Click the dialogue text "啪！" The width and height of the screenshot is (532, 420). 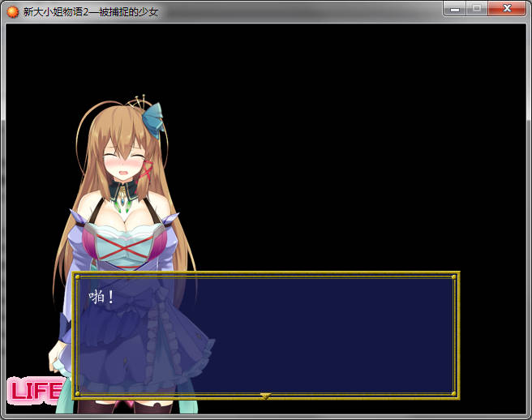pyautogui.click(x=101, y=298)
